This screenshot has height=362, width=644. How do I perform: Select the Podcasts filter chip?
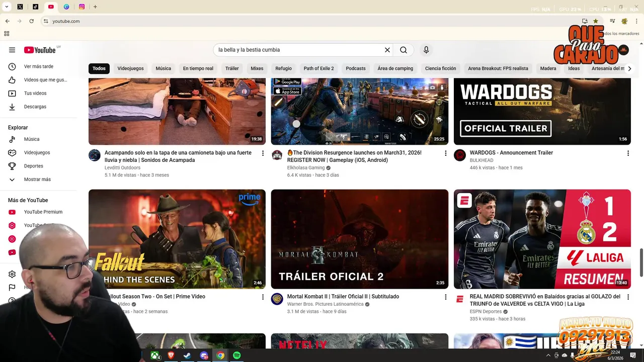tap(356, 68)
